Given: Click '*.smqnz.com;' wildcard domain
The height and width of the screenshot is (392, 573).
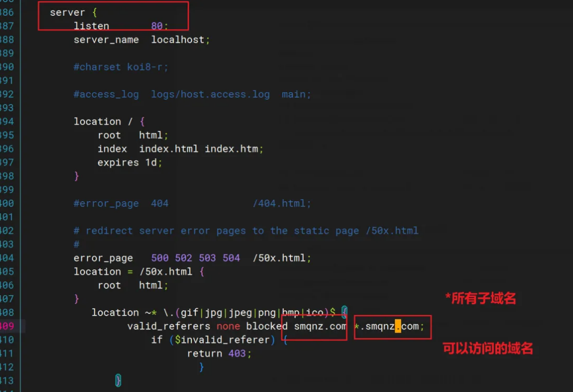Looking at the screenshot, I should (x=389, y=326).
